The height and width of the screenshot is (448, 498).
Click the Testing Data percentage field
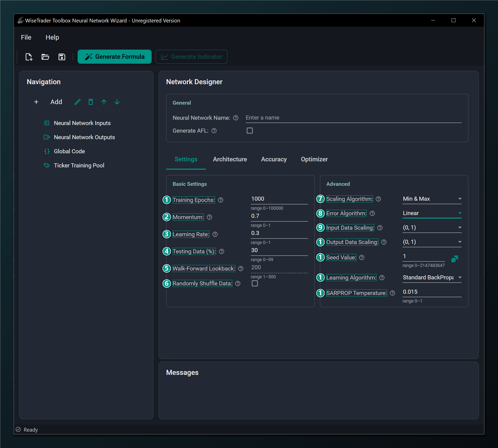click(279, 250)
